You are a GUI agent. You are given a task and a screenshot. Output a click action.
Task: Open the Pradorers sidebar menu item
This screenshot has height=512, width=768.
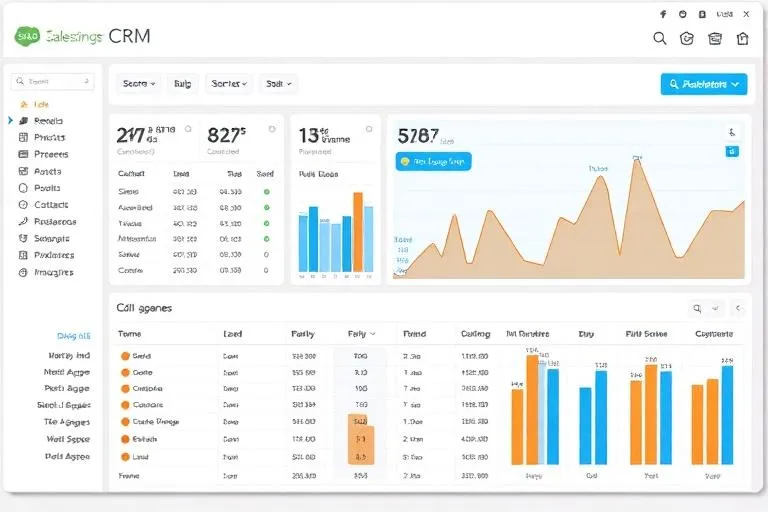click(54, 255)
